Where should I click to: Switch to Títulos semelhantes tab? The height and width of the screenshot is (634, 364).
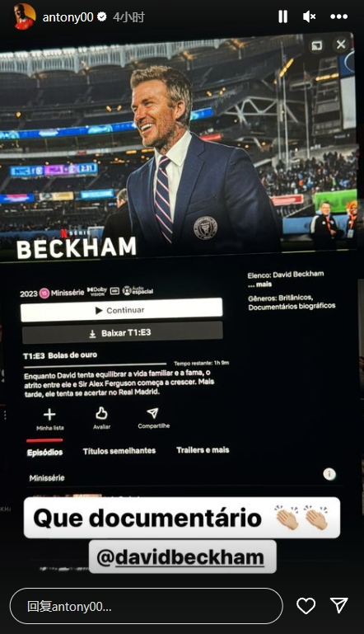coord(119,451)
